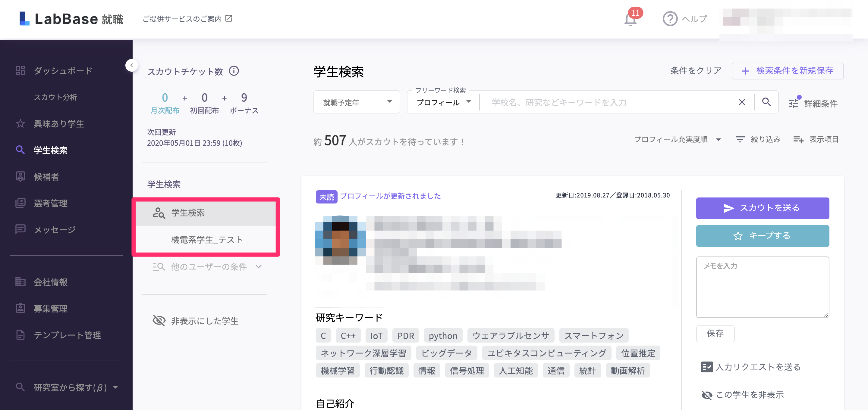Click the search magnifier in keyword bar

[766, 102]
